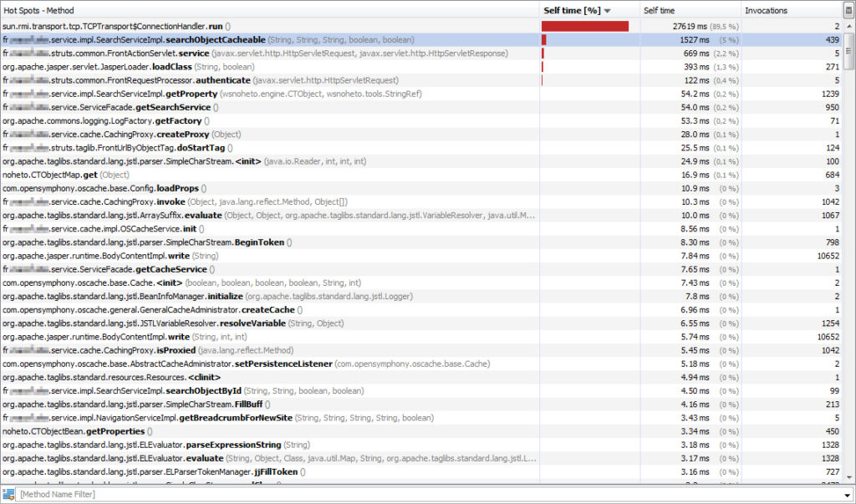Click the 439 invocations cell

(792, 40)
